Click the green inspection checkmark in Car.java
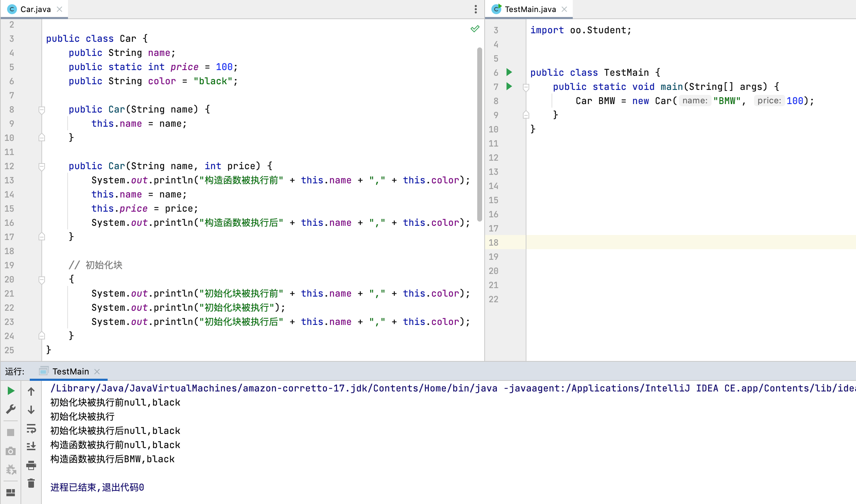The width and height of the screenshot is (856, 504). [475, 29]
